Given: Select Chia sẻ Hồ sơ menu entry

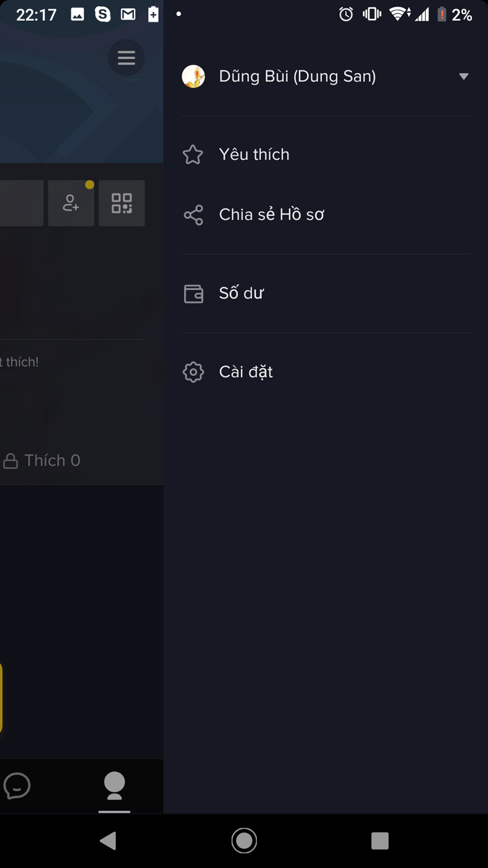Looking at the screenshot, I should point(326,215).
